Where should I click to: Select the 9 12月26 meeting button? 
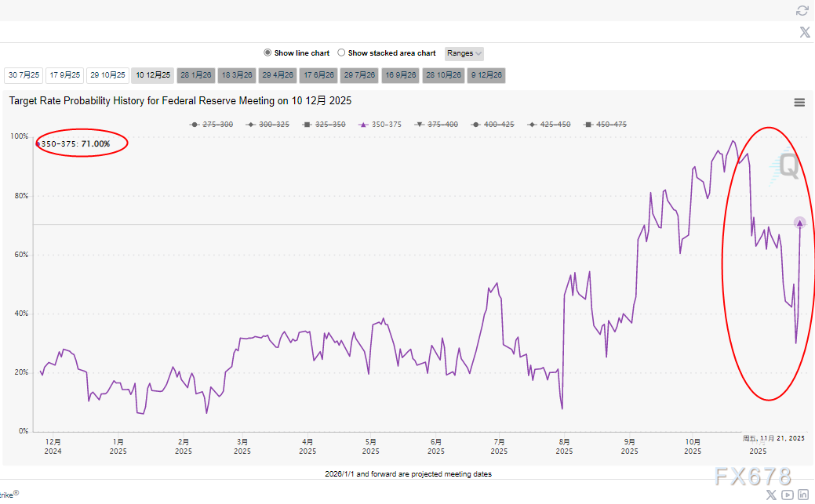point(486,75)
